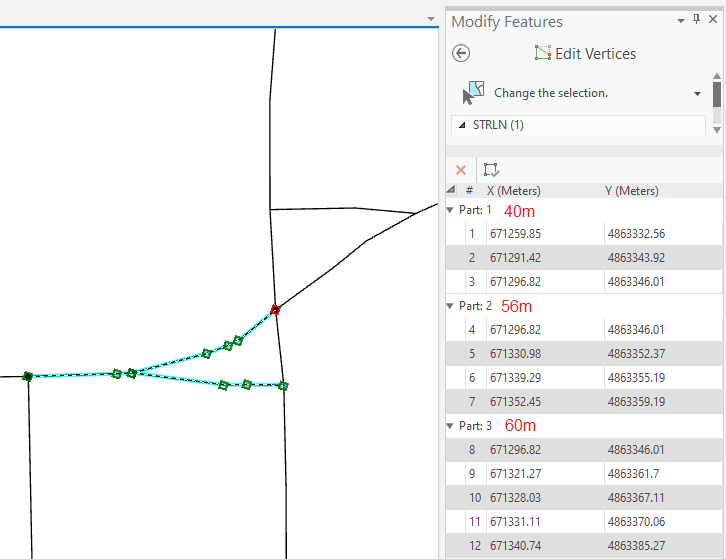The width and height of the screenshot is (726, 559).
Task: Click the Change the selection tool icon
Action: click(x=473, y=93)
